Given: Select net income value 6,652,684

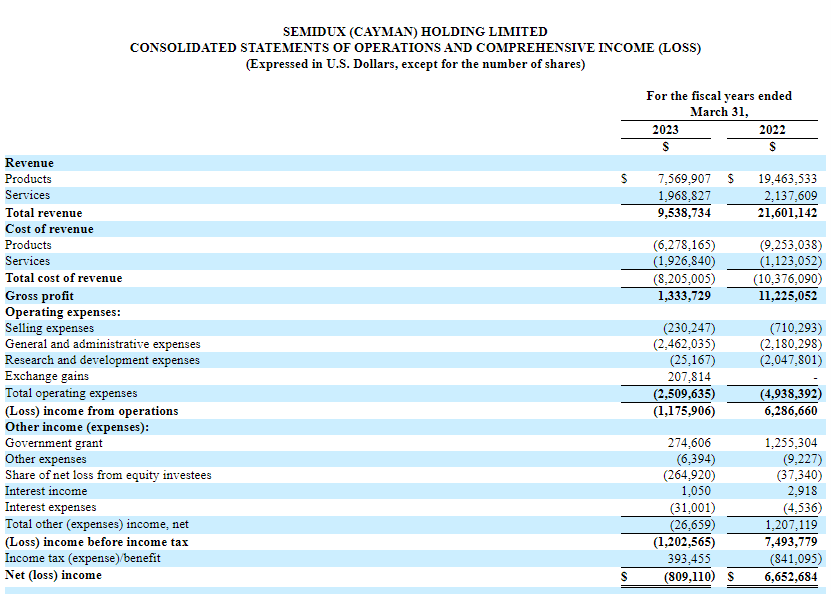Looking at the screenshot, I should (x=791, y=576).
